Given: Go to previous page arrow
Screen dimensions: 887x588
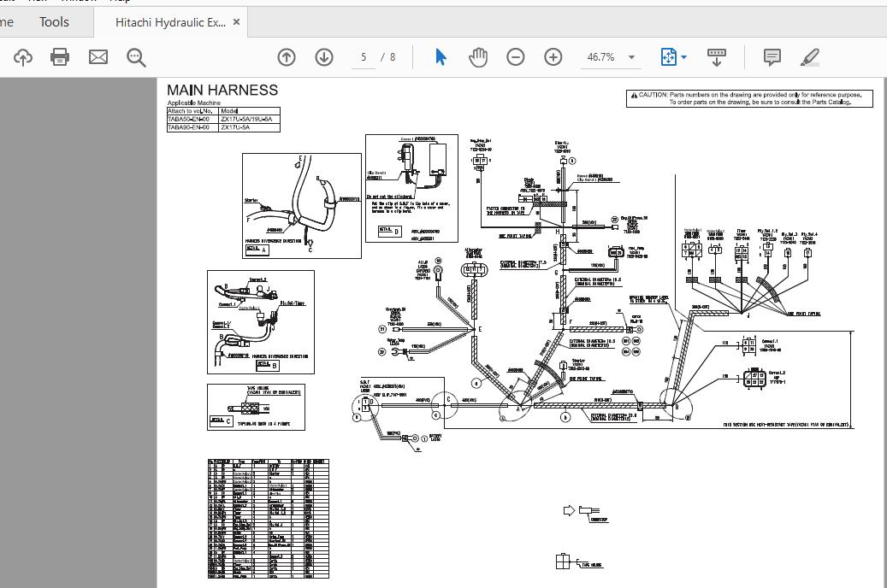Looking at the screenshot, I should point(287,57).
